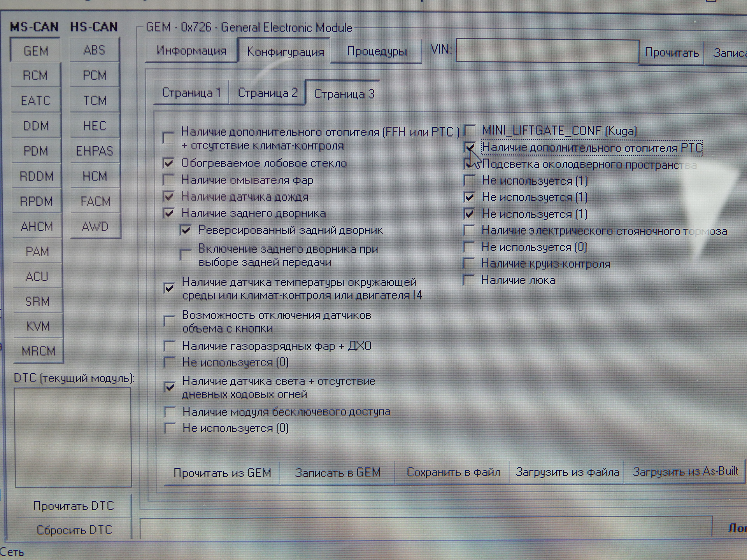Viewport: 747px width, 560px height.
Task: Enable Наличие омывателя фар checkbox
Action: click(168, 180)
